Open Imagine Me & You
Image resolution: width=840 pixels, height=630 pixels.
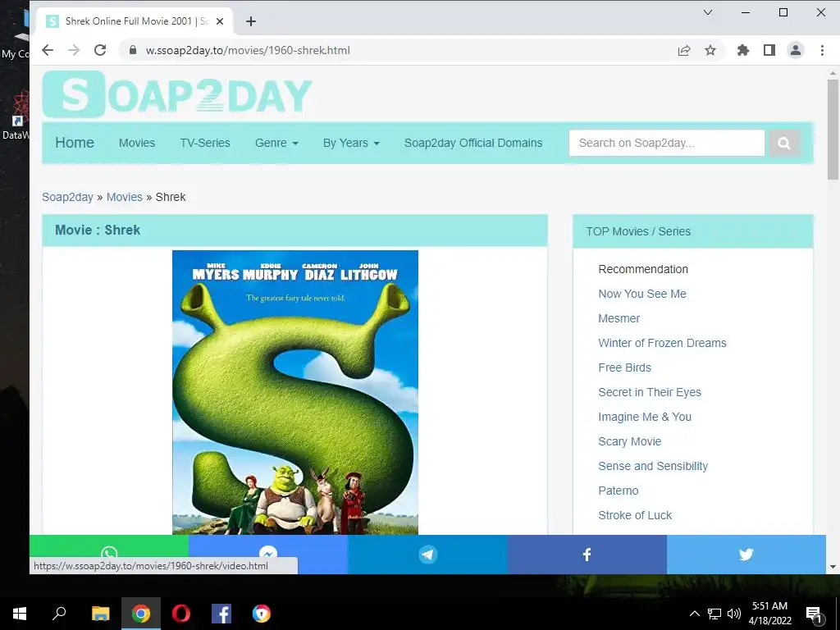click(645, 417)
